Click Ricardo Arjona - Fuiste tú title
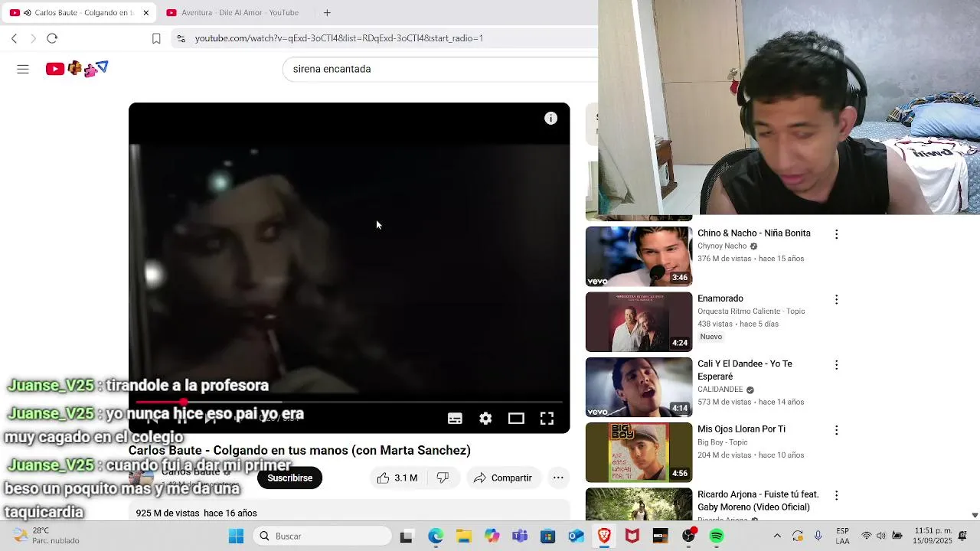The image size is (980, 551). pos(758,500)
